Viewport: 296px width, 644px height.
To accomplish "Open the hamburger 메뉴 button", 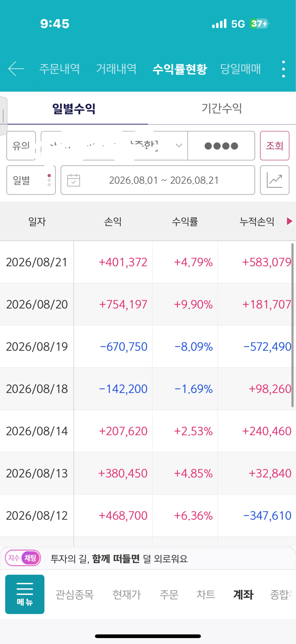I will 25,594.
